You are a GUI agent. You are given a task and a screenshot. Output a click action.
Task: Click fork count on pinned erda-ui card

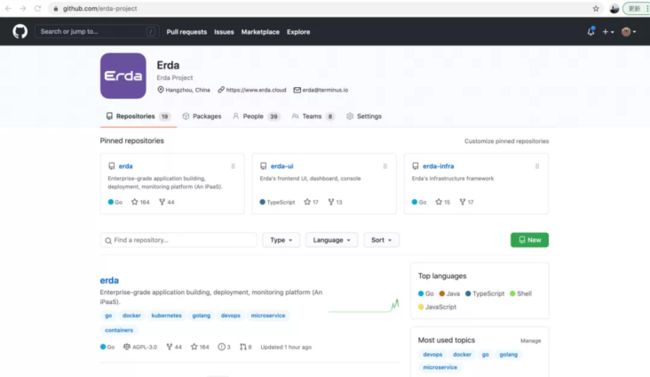click(x=335, y=202)
